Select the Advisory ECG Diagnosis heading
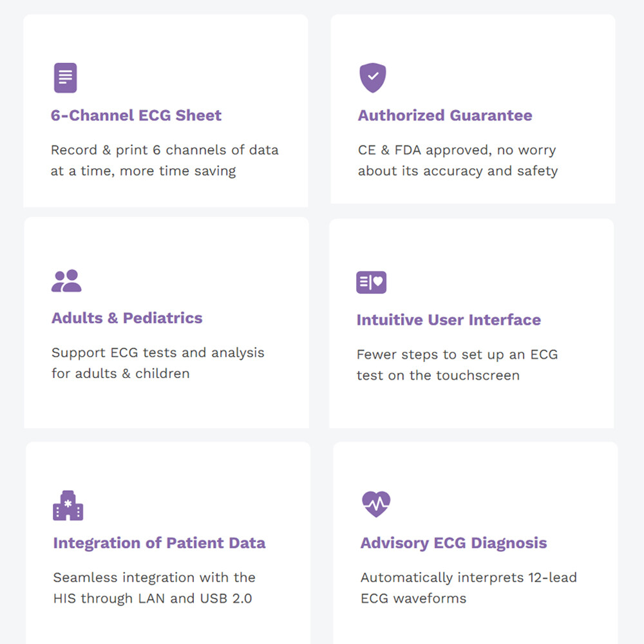The width and height of the screenshot is (644, 644). pyautogui.click(x=453, y=543)
